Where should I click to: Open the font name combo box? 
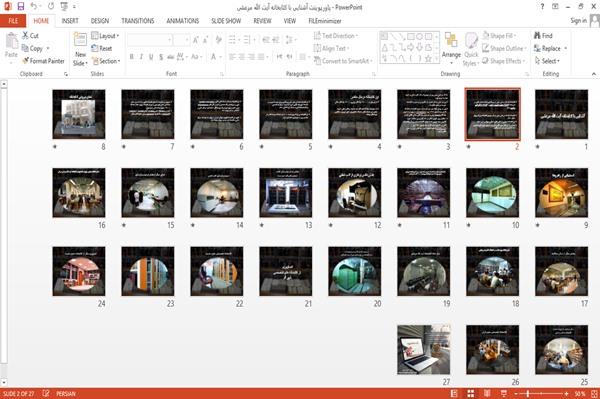(150, 40)
